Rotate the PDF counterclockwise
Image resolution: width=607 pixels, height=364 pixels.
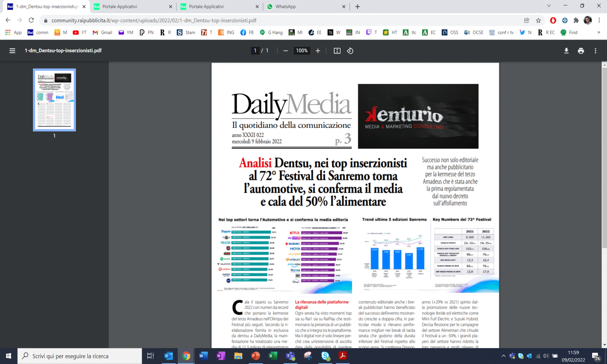(350, 51)
